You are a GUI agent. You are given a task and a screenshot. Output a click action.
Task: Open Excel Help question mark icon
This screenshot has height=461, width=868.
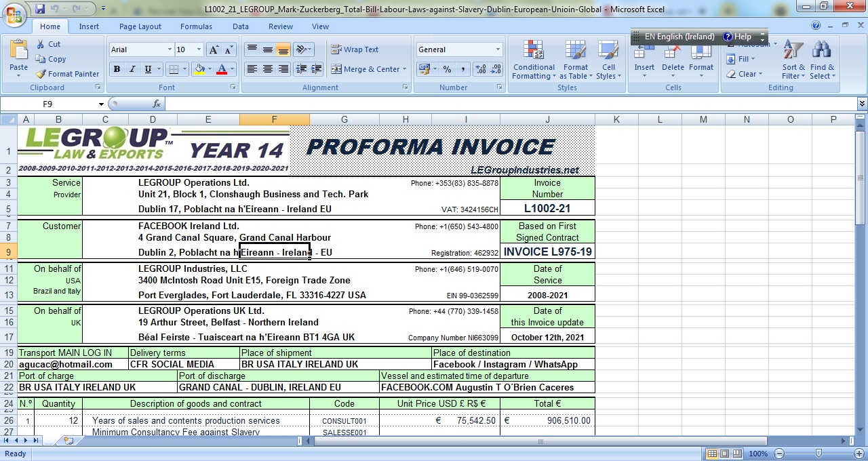816,26
